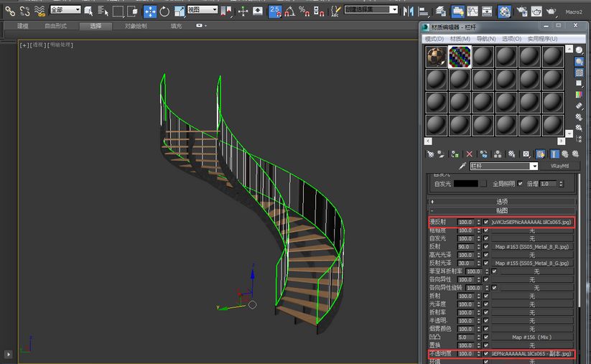Adjust the 反射 amount spinner arrows
The width and height of the screenshot is (591, 364).
coord(479,246)
